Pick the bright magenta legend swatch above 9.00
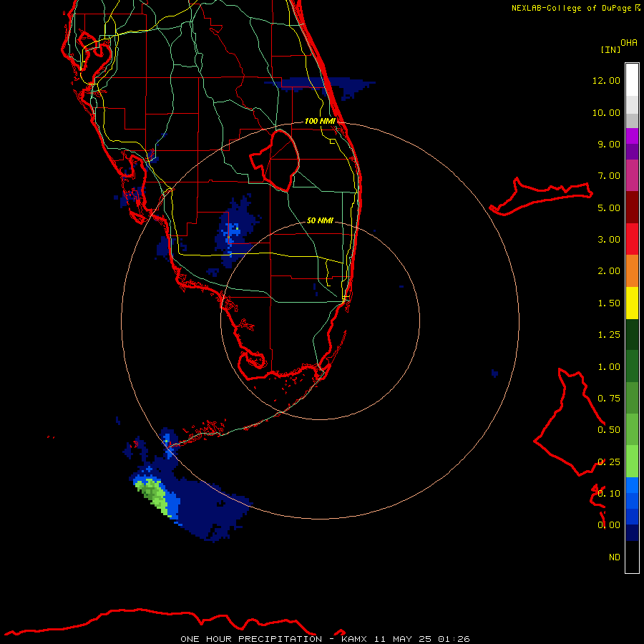644x644 pixels. (632, 136)
